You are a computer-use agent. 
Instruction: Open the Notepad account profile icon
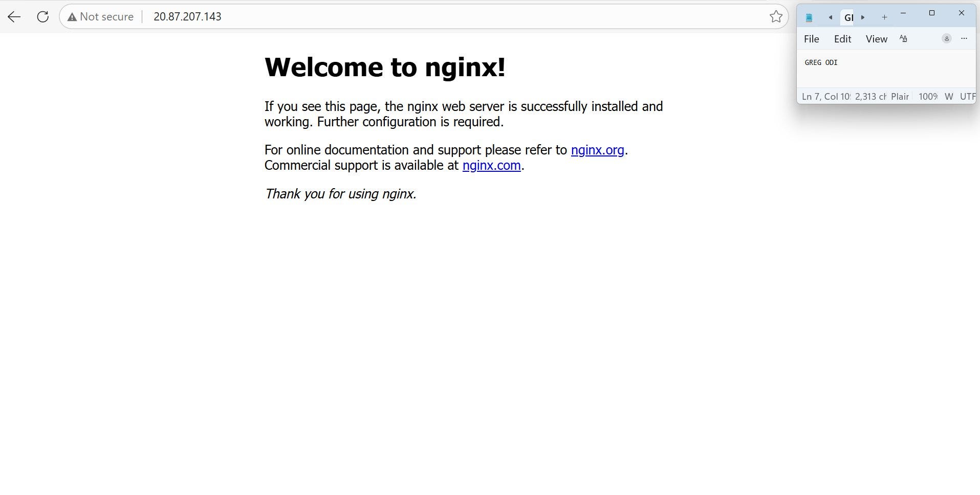947,39
